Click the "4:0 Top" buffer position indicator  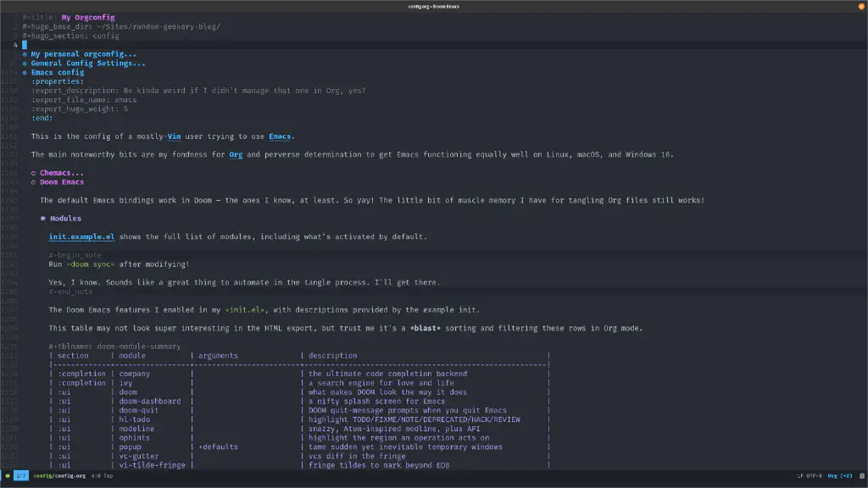102,475
